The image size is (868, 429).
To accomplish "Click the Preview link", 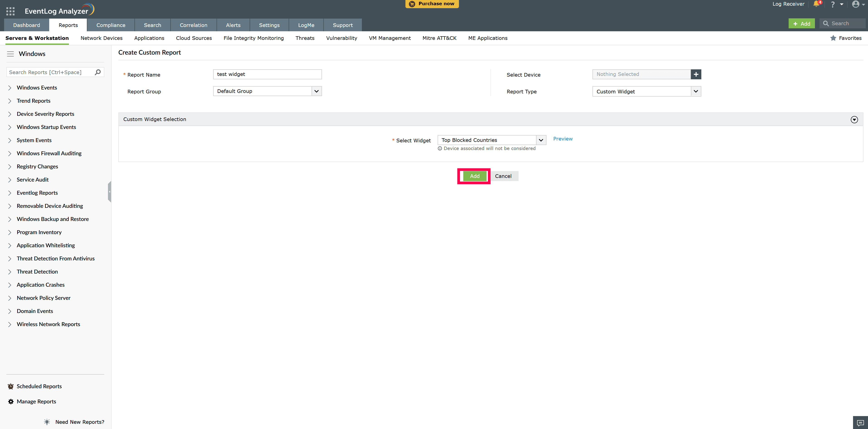I will tap(563, 139).
